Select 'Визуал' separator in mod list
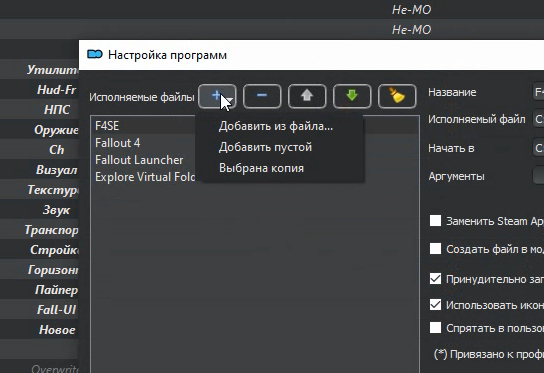Screen dimensions: 544x373 [x=39, y=170]
